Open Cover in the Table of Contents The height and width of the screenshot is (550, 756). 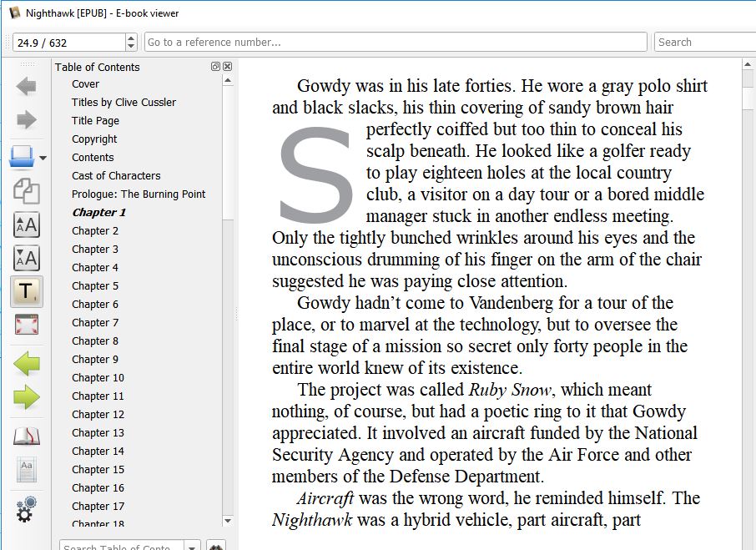pos(85,83)
